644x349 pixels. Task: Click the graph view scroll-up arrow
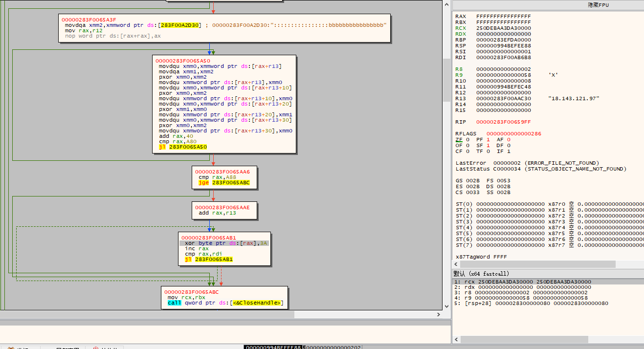[446, 4]
